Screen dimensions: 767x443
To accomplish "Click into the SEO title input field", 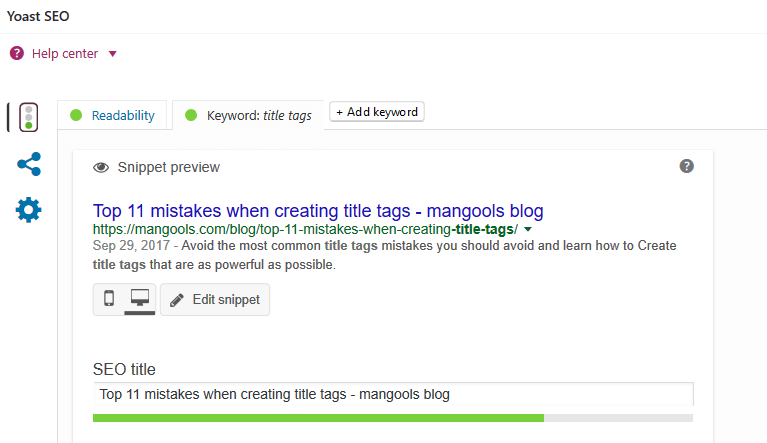I will click(x=392, y=394).
